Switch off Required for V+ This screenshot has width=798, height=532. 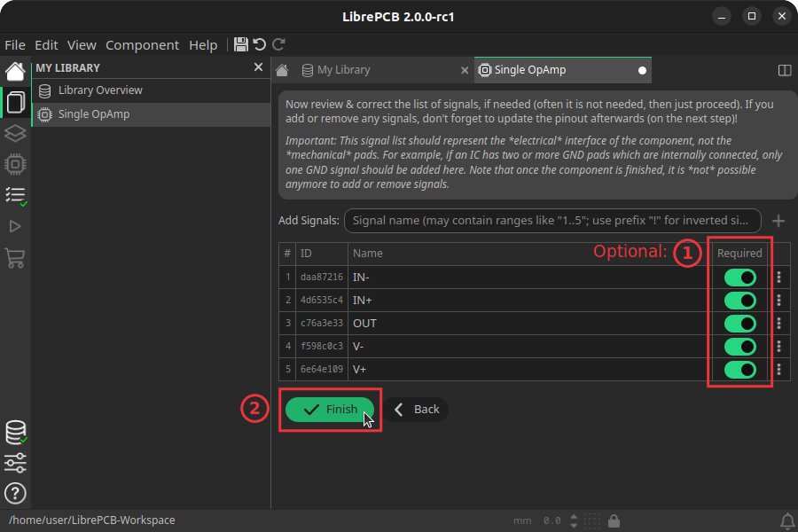[739, 369]
